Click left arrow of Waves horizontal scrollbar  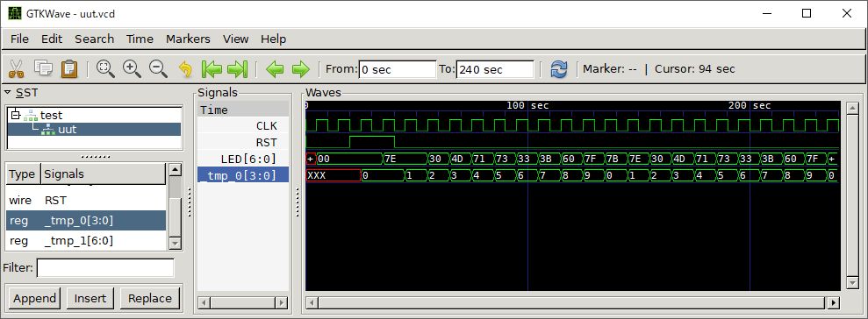point(312,302)
